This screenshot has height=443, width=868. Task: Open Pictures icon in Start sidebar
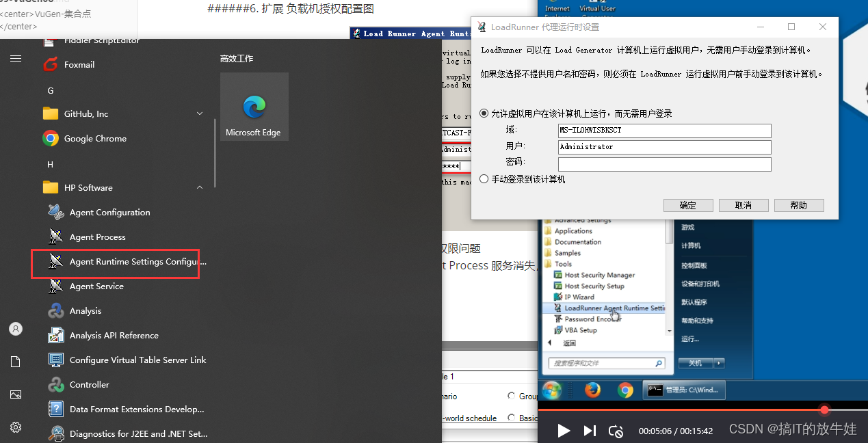[16, 394]
